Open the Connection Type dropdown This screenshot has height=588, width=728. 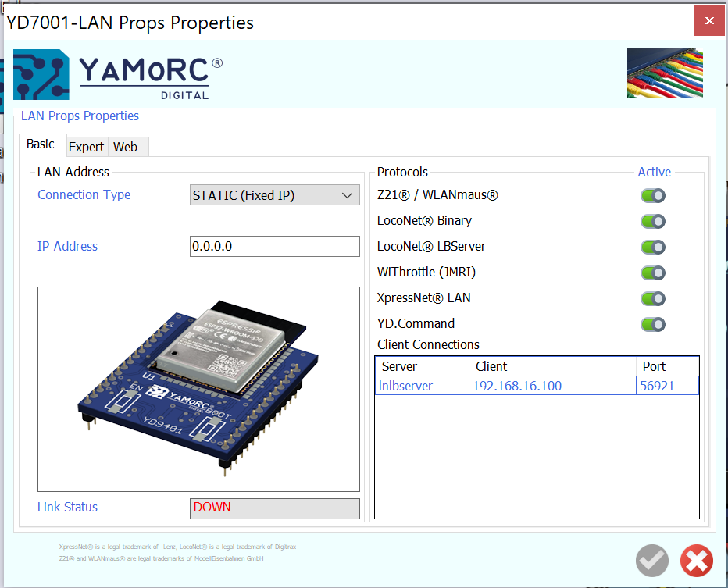(274, 195)
